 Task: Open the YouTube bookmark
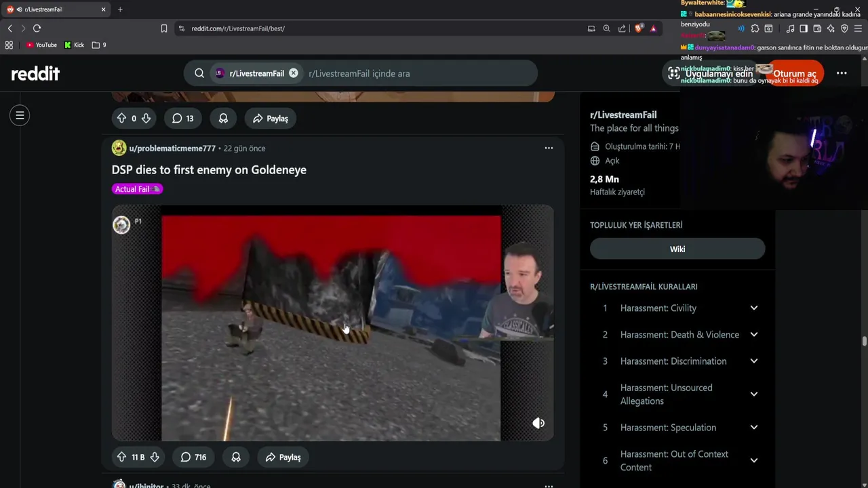(41, 45)
